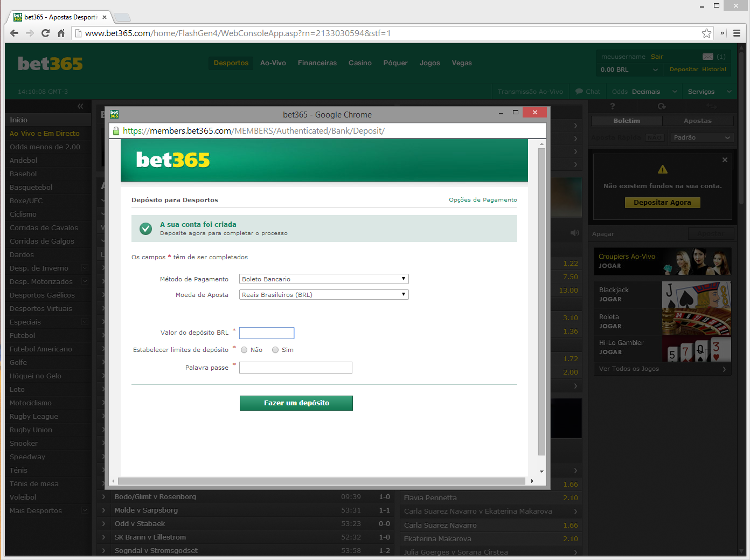Go to browser home icon
The image size is (750, 560).
coord(61,33)
